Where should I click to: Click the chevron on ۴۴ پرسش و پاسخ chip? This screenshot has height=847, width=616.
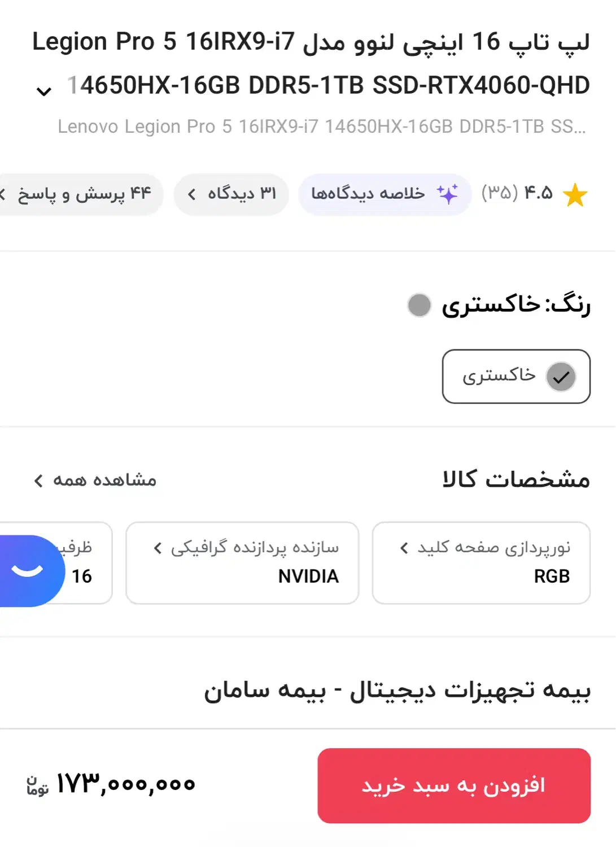pyautogui.click(x=5, y=194)
